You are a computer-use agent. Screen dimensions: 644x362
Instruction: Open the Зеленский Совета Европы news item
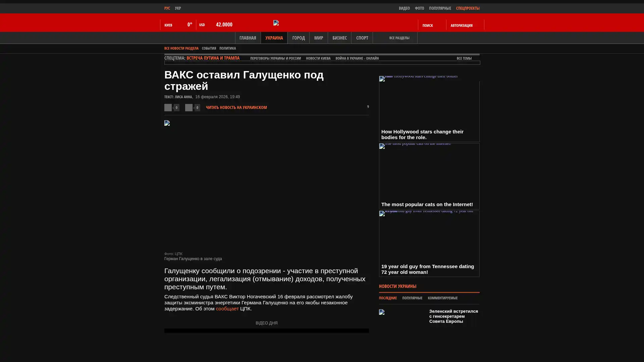(x=453, y=316)
